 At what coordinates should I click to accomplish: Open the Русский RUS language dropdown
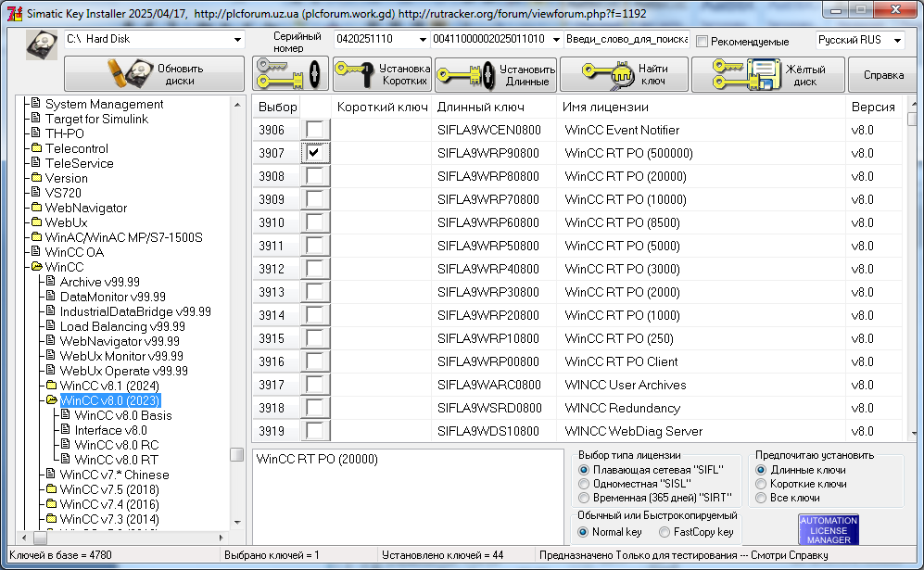pyautogui.click(x=897, y=41)
